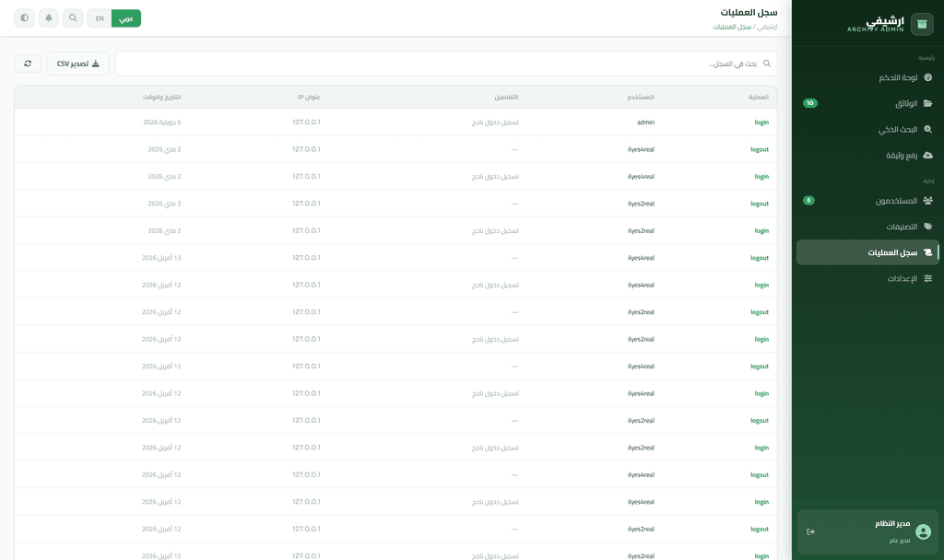Click the Archivy logo icon in sidebar

922,24
